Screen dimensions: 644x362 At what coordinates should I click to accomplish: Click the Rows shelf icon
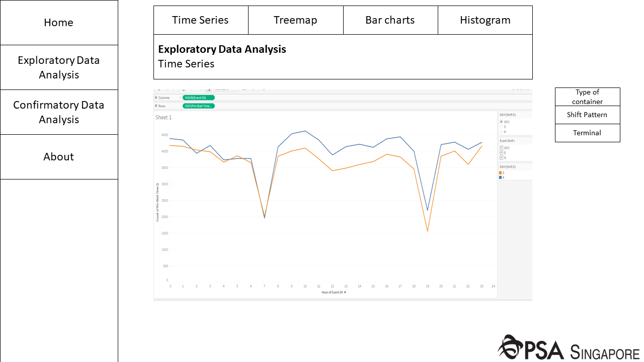tap(156, 106)
